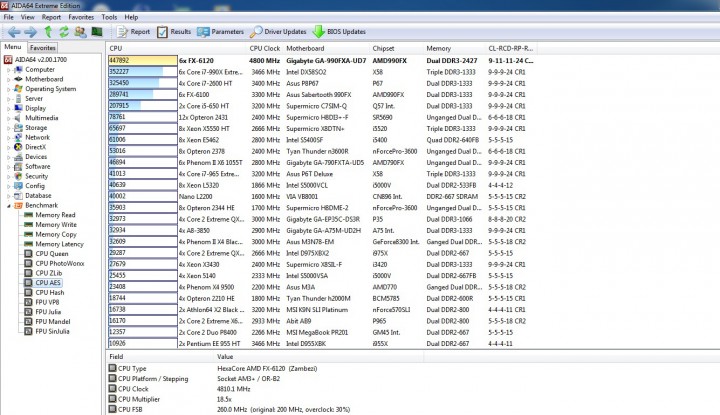The image size is (720, 415).
Task: Expand the Multimedia tree node
Action: (x=8, y=118)
